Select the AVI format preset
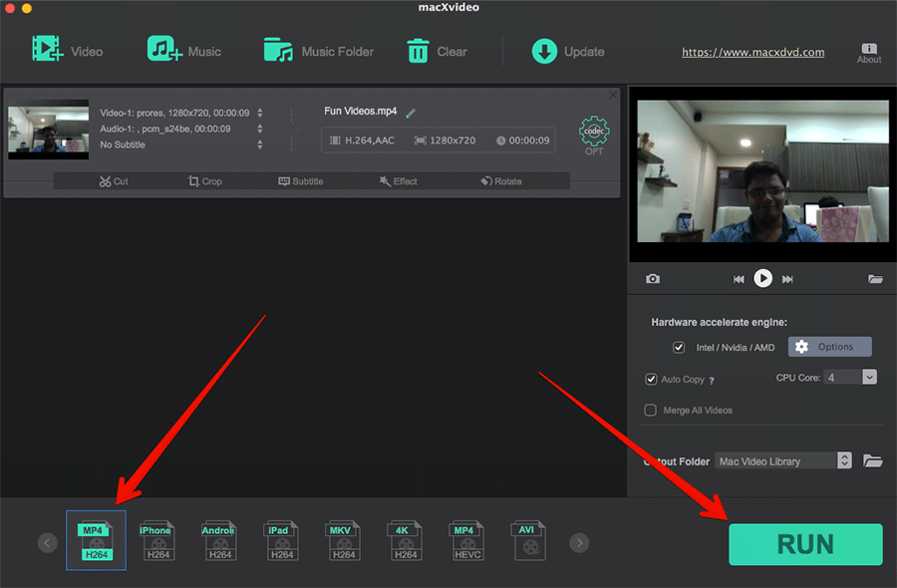The image size is (897, 588). tap(528, 540)
